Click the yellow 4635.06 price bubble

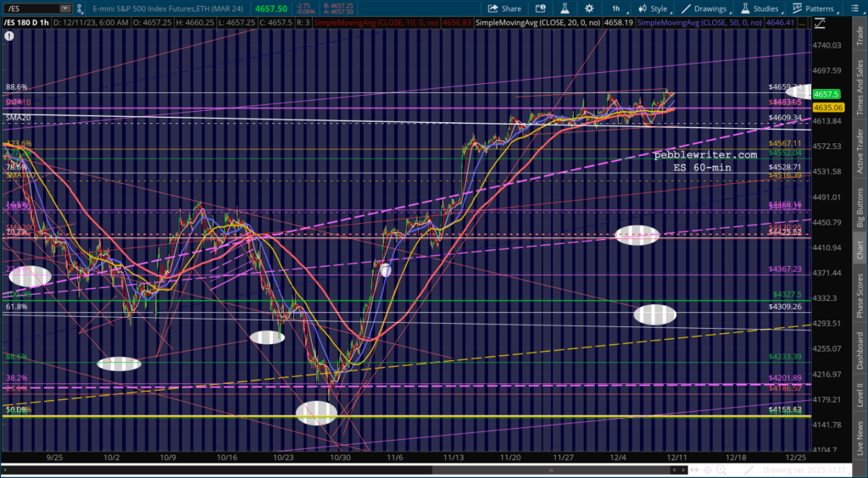827,108
